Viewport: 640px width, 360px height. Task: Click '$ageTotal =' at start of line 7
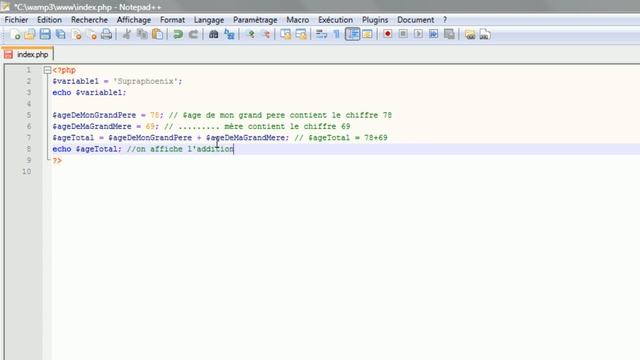pos(78,138)
